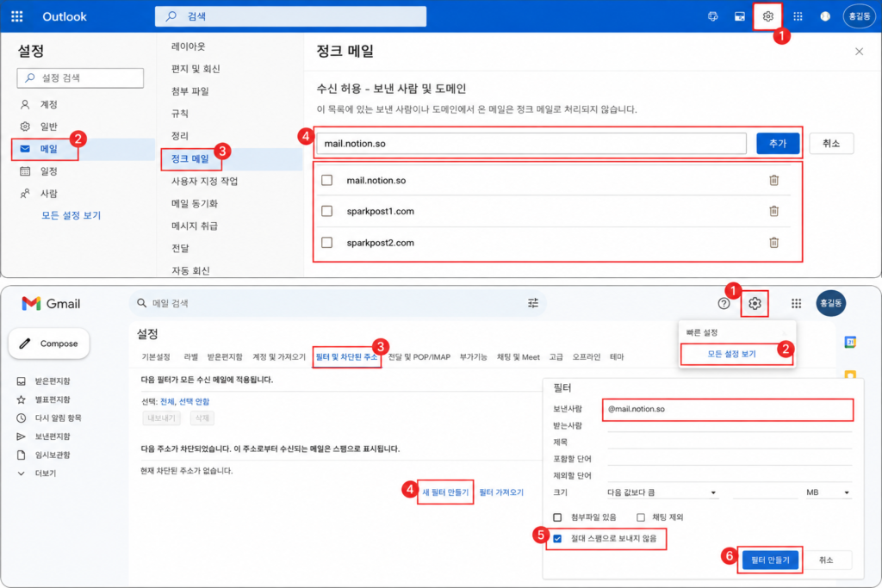Screen dimensions: 882x588
Task: Open Google Keep side panel icon
Action: click(850, 374)
